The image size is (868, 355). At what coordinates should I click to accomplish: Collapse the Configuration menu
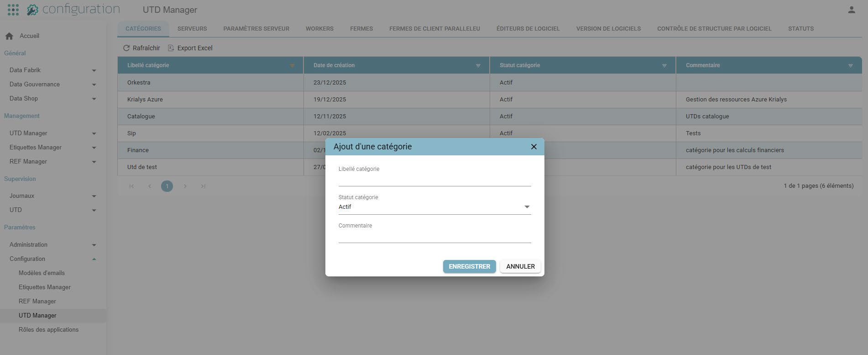pos(94,259)
